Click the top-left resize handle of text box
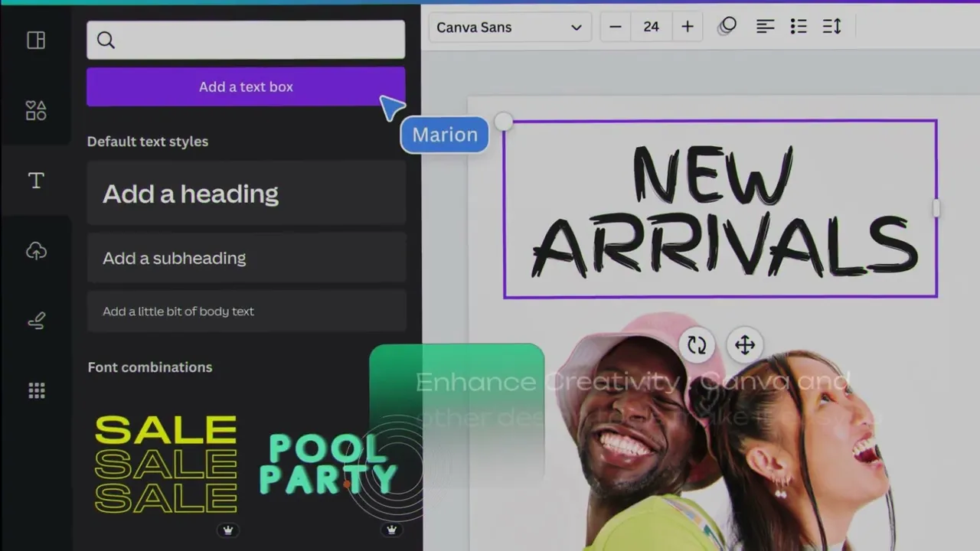980x551 pixels. click(x=503, y=122)
